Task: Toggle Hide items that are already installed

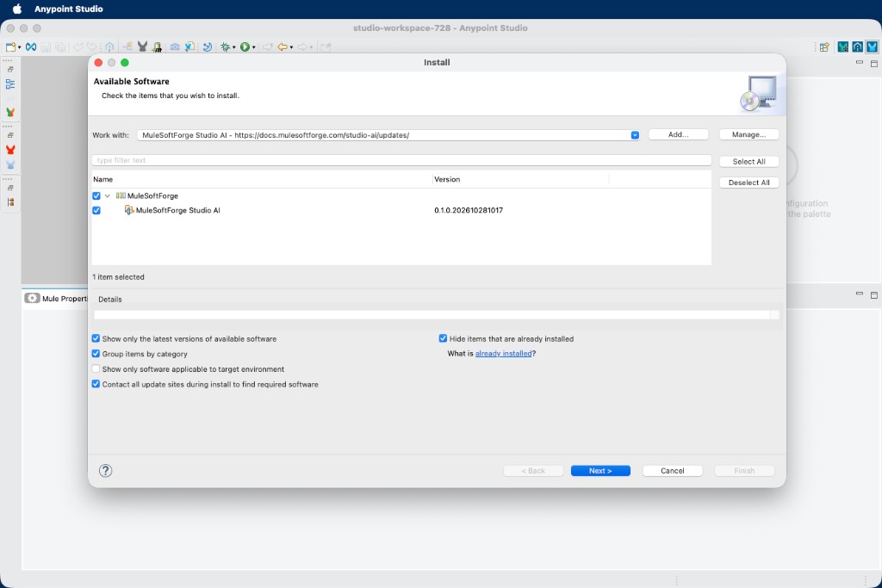Action: pyautogui.click(x=443, y=338)
